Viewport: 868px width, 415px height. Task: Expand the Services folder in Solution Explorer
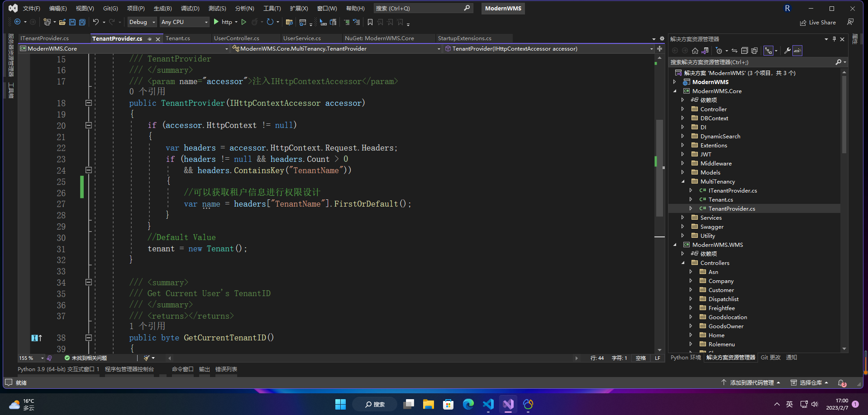(682, 217)
